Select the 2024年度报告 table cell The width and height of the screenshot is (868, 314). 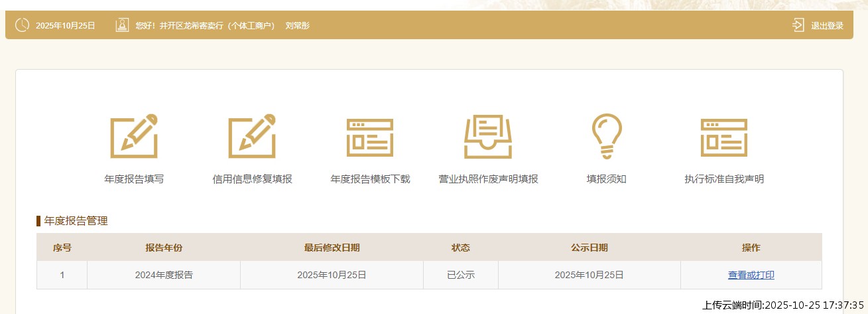(164, 275)
